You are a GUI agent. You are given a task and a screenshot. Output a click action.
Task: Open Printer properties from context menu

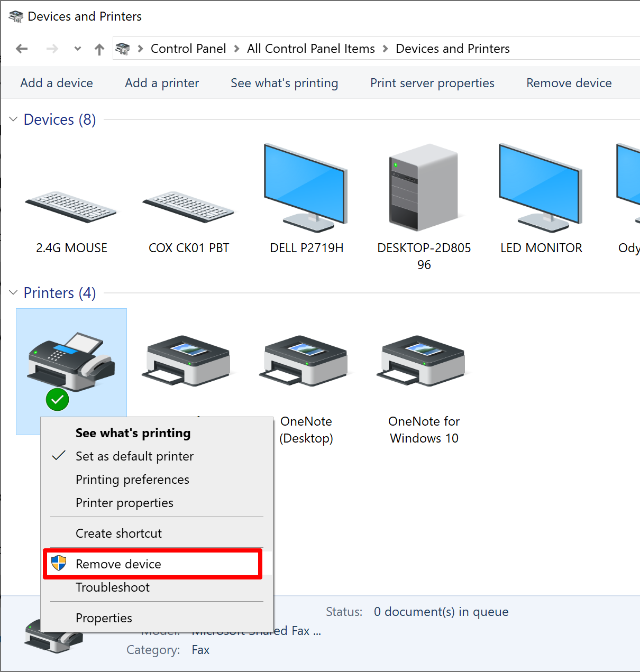click(157, 503)
